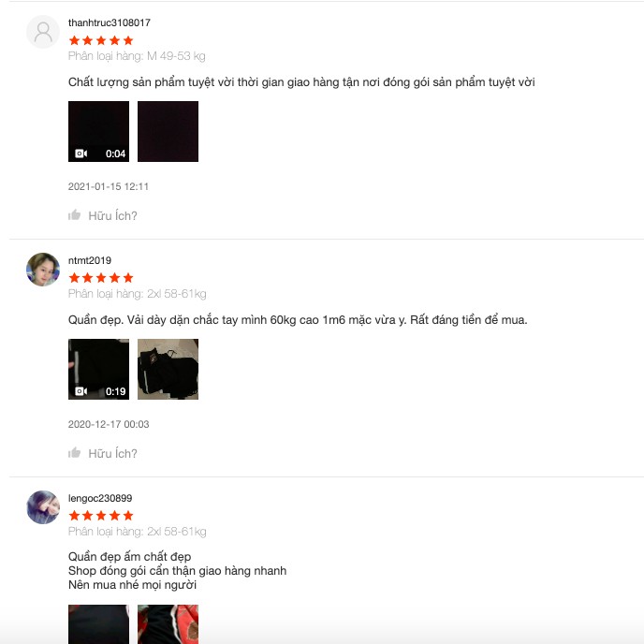Click the five-star rating of thanhtruc3108017

[101, 40]
